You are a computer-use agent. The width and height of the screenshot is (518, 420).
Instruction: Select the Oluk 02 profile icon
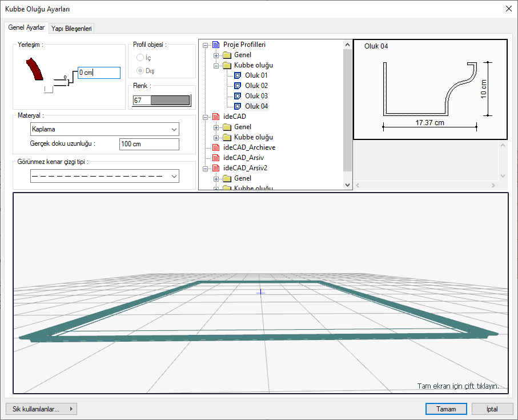point(238,86)
